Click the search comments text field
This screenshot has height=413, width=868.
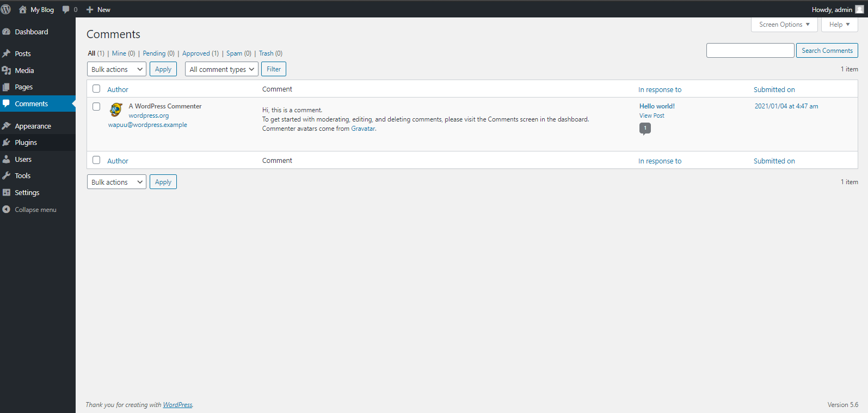point(750,51)
